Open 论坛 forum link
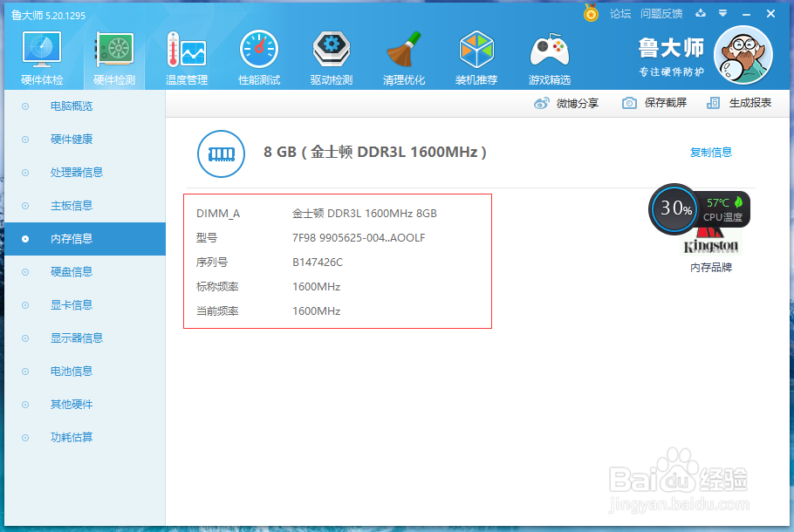Viewport: 794px width, 532px height. (620, 14)
